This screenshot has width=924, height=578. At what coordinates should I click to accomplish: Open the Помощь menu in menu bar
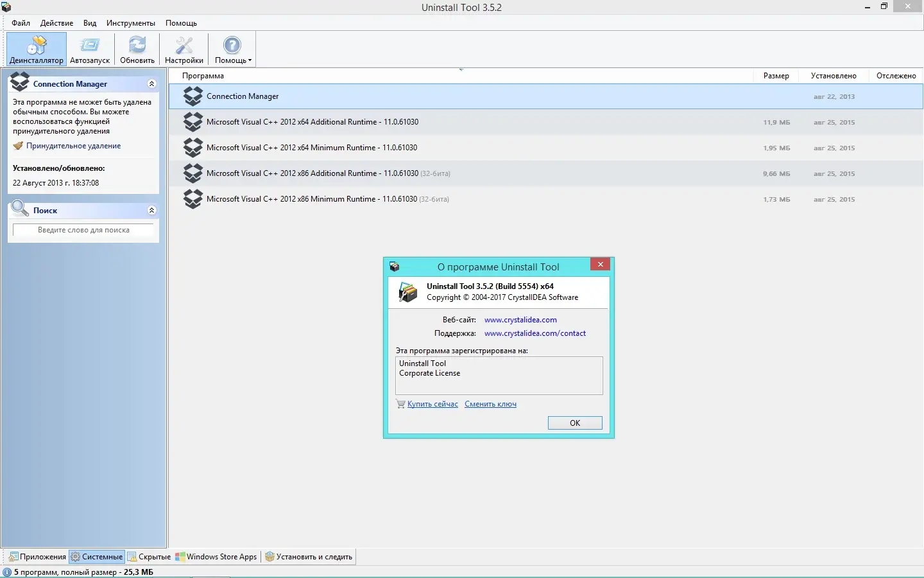coord(181,23)
